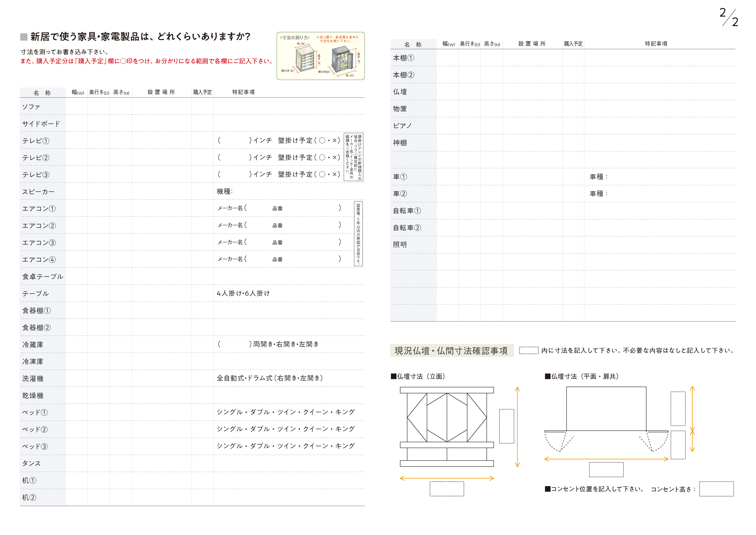Click the vertical note 設置後、5年以内の移設が目安です
The width and height of the screenshot is (756, 535).
358,234
